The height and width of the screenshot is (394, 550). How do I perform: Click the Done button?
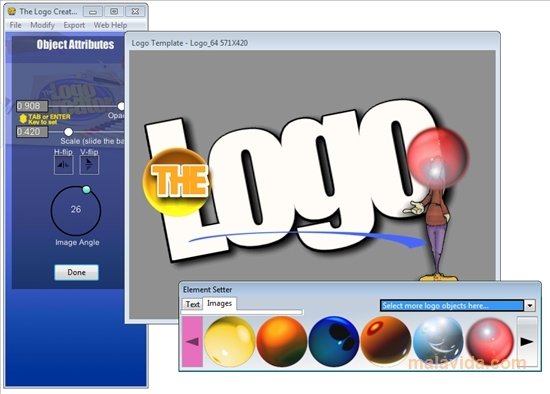coord(76,272)
